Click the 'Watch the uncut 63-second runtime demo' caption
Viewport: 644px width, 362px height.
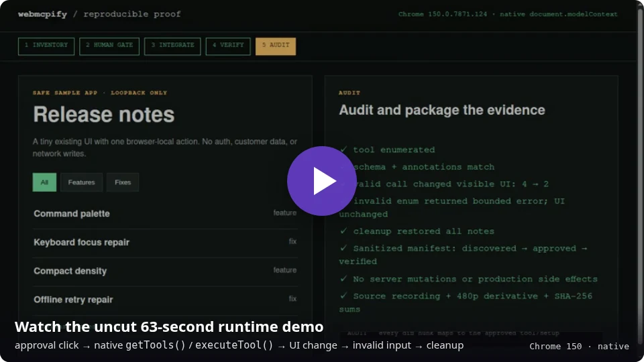(x=169, y=326)
